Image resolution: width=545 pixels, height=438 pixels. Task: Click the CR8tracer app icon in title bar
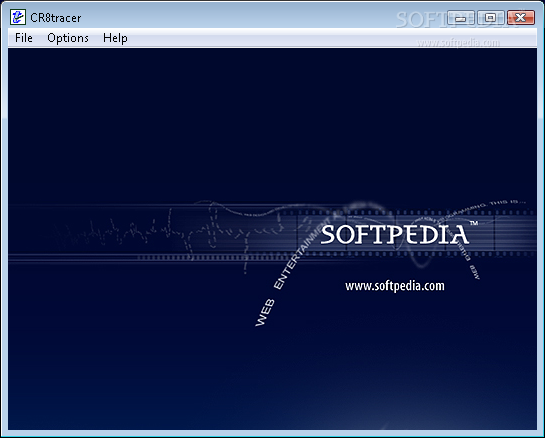18,17
